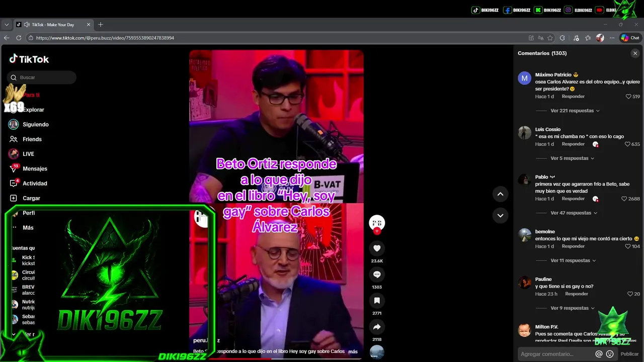View site information lock icon
This screenshot has height=362, width=644.
coord(31,38)
